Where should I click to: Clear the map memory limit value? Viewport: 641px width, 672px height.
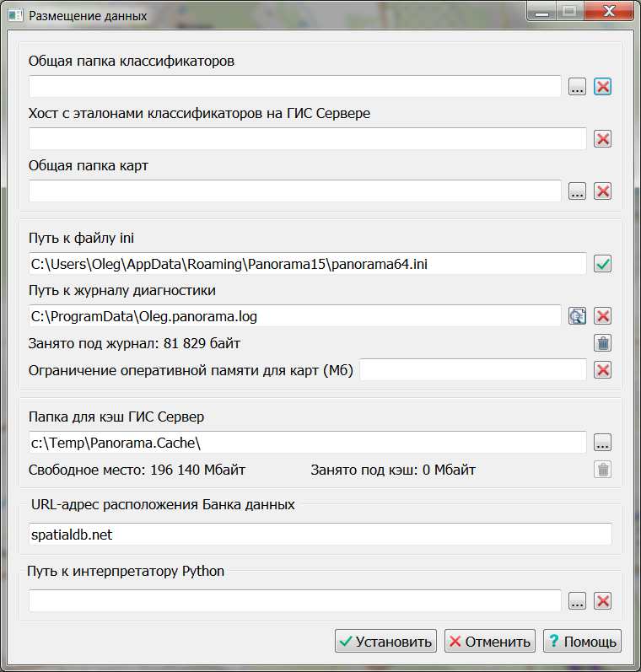pyautogui.click(x=602, y=370)
